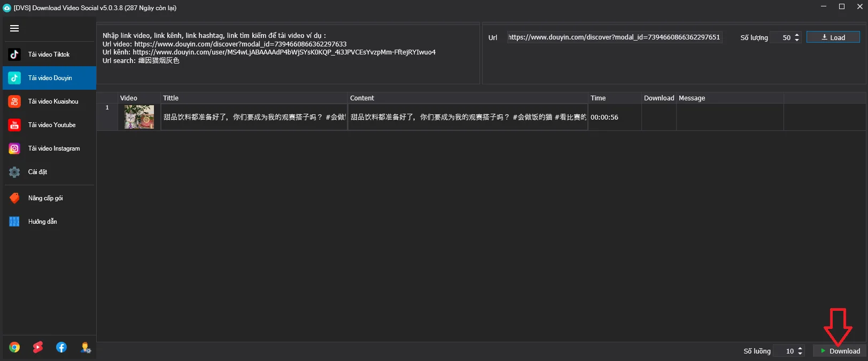Click the Kuaishou logo icon in sidebar

14,101
